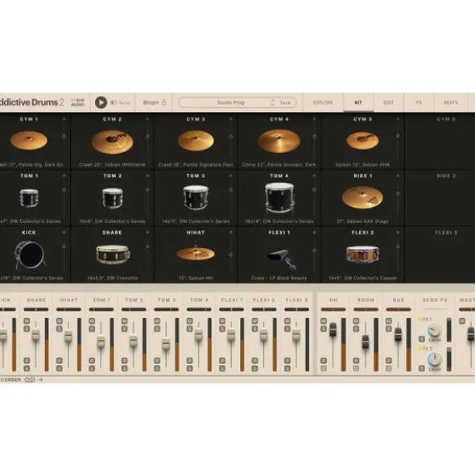Click the '14x5.5", DW Craviotto' snare description
Viewport: 475px width, 476px height.
(112, 278)
